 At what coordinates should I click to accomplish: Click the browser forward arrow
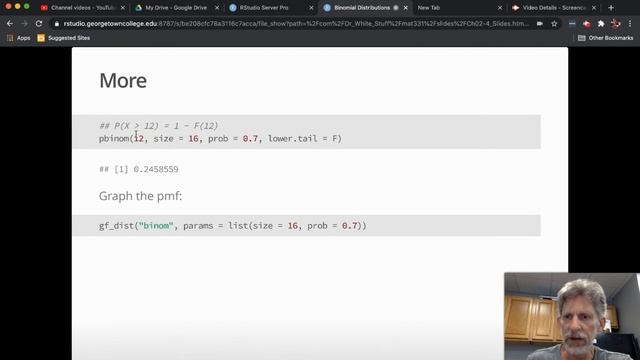point(24,24)
